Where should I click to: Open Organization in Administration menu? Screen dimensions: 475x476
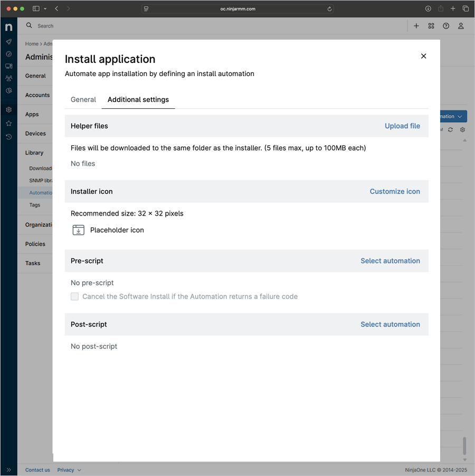coord(39,225)
